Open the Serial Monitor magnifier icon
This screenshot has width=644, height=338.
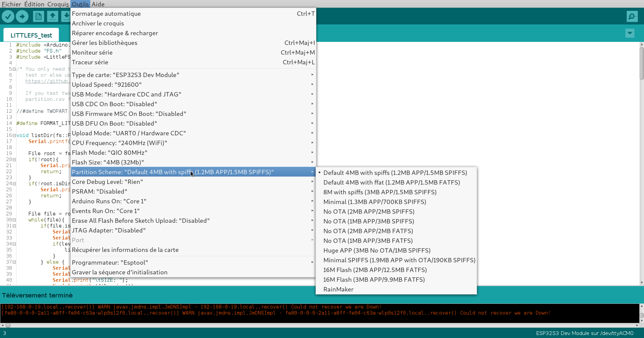(x=632, y=16)
